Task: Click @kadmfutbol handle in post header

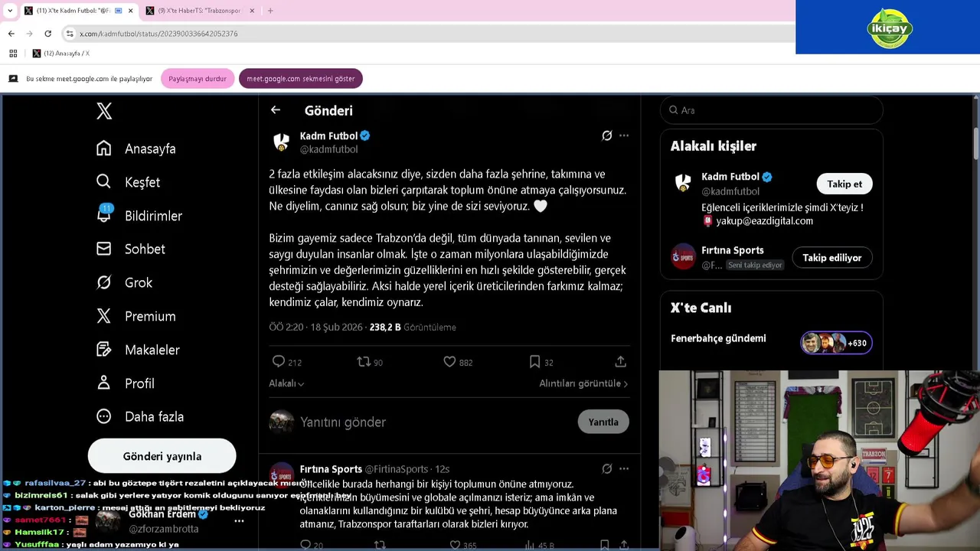Action: pyautogui.click(x=328, y=150)
